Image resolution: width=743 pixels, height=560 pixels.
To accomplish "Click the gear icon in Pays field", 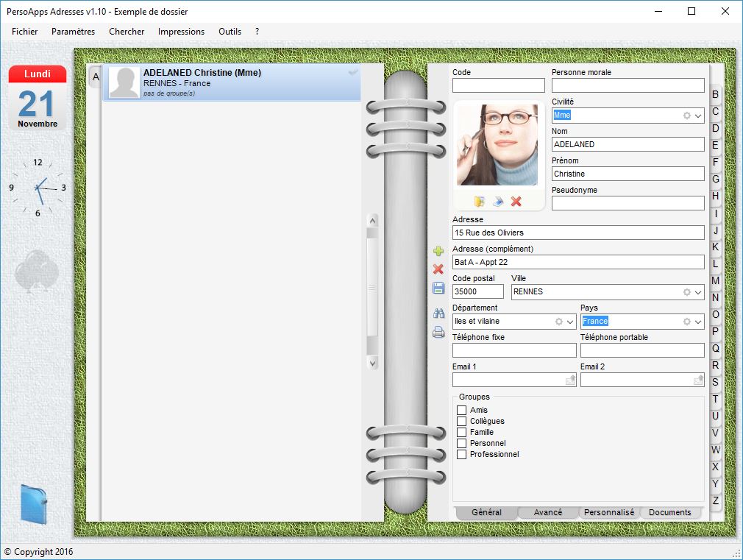I will 686,322.
